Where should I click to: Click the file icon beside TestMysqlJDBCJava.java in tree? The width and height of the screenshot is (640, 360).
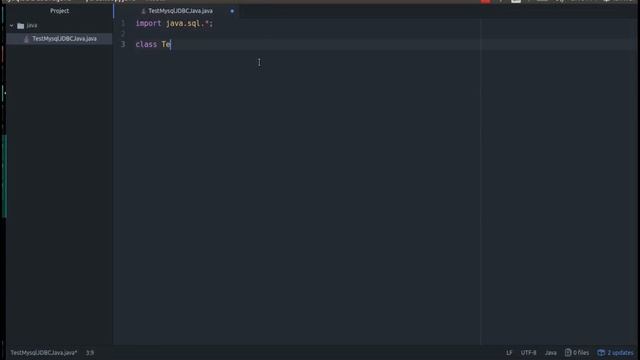pos(27,39)
